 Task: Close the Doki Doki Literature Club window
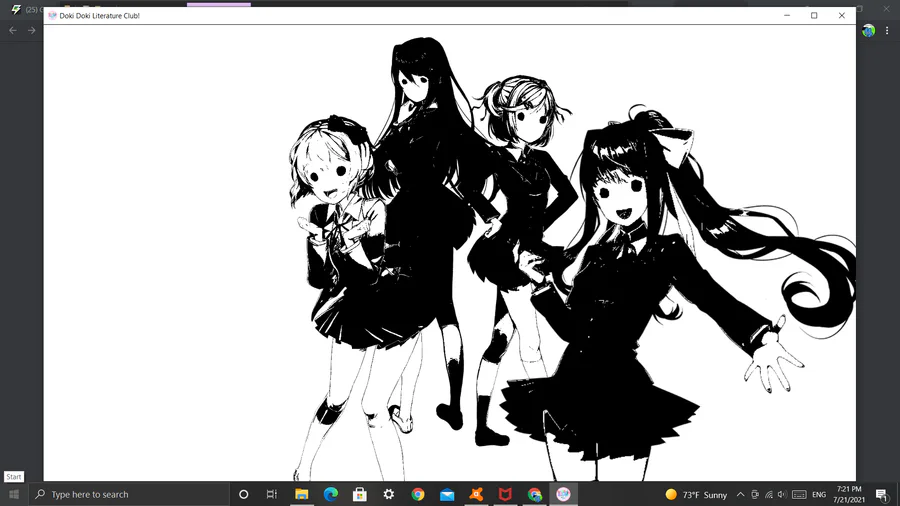(x=841, y=15)
